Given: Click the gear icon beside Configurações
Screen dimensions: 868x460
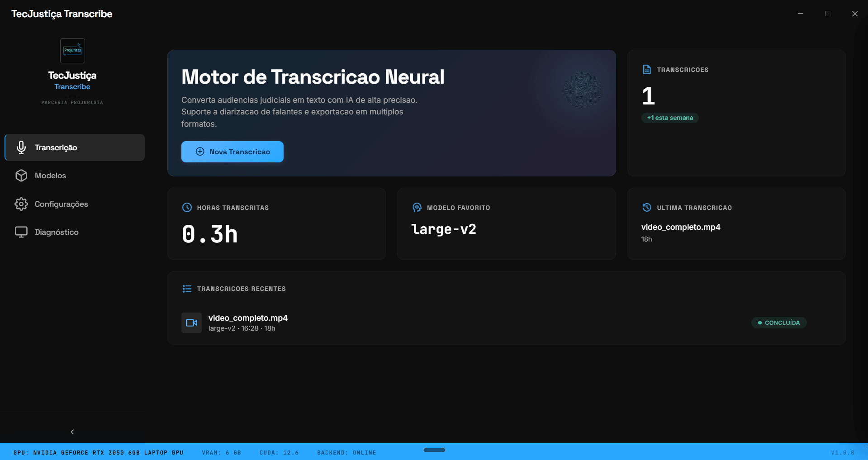Looking at the screenshot, I should point(21,204).
